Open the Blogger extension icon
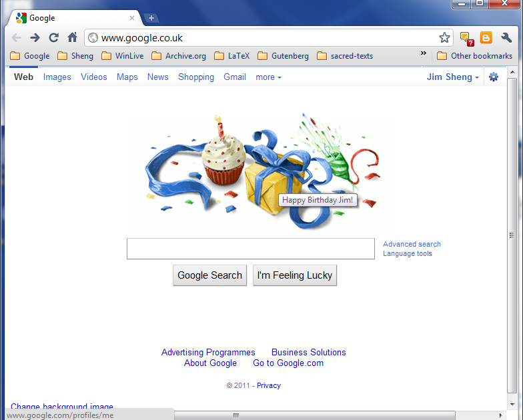The width and height of the screenshot is (523, 420). coord(486,37)
